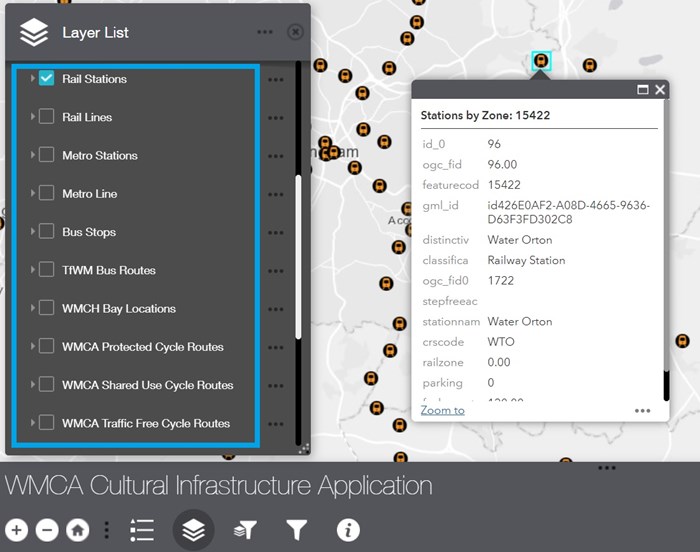The height and width of the screenshot is (552, 700).
Task: Turn on Metro Line layer checkbox
Action: pos(46,194)
